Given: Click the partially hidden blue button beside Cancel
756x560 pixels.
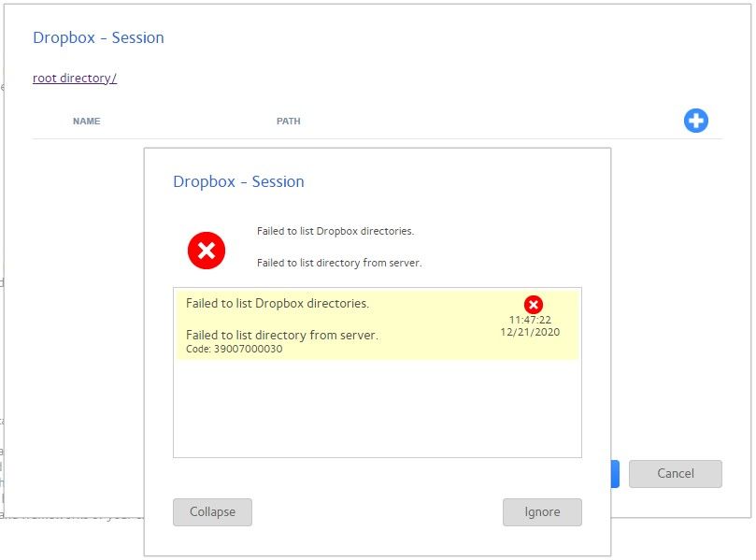Looking at the screenshot, I should click(x=615, y=474).
